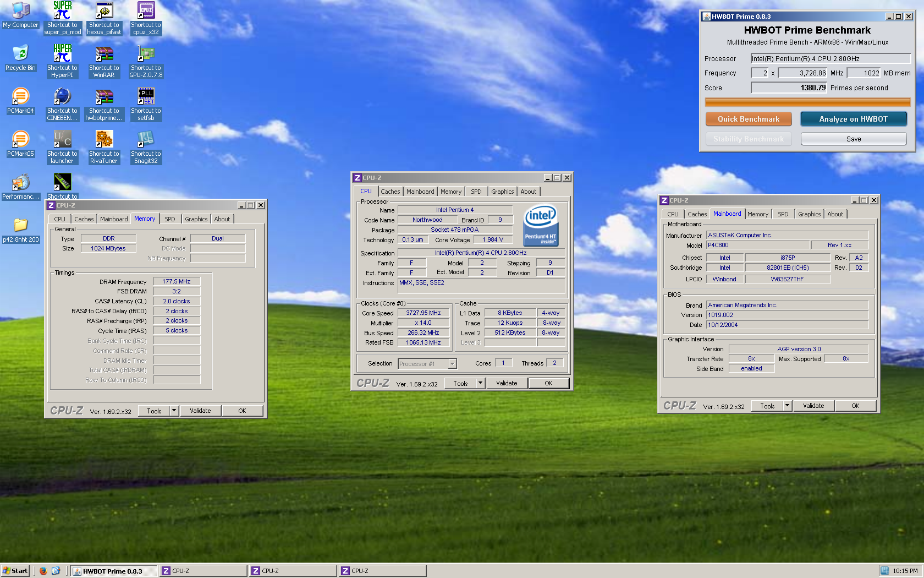Open the Recycle Bin icon
The height and width of the screenshot is (578, 924).
[x=20, y=58]
